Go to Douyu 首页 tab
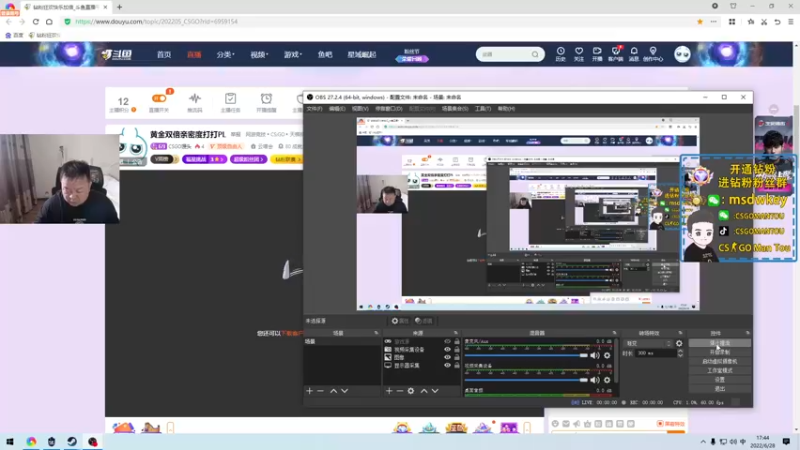The height and width of the screenshot is (450, 800). (x=164, y=55)
